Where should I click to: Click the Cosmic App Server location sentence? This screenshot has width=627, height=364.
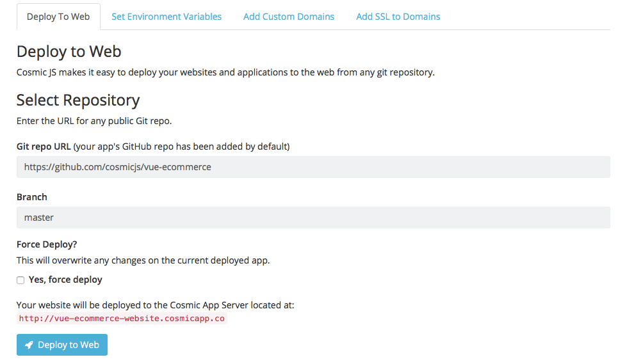click(155, 305)
